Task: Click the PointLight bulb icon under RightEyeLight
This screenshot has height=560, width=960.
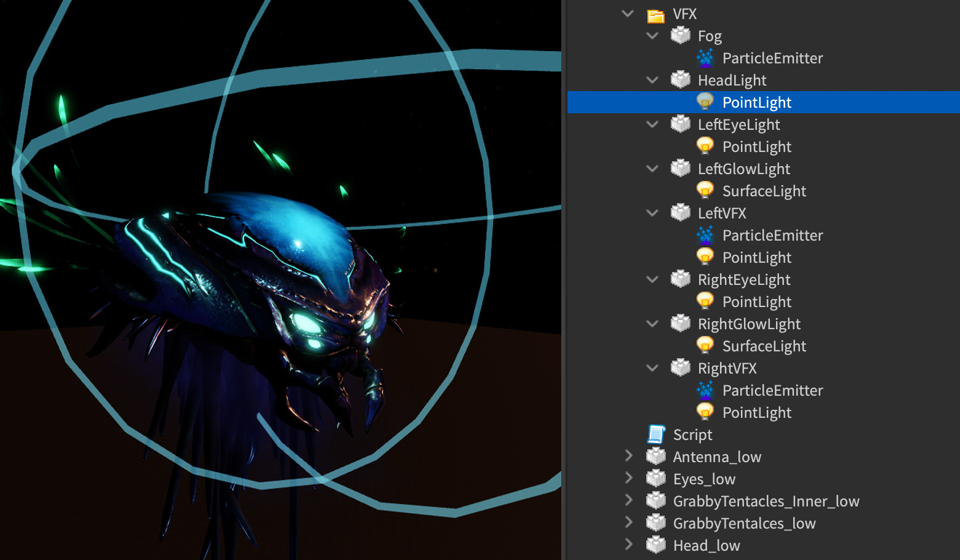Action: tap(705, 301)
